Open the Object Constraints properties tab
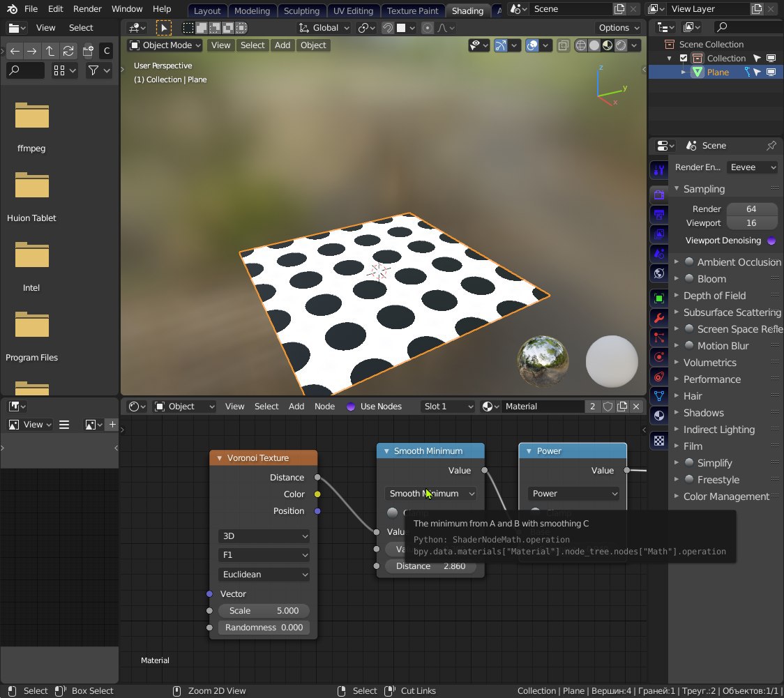The height and width of the screenshot is (698, 784). [x=659, y=377]
